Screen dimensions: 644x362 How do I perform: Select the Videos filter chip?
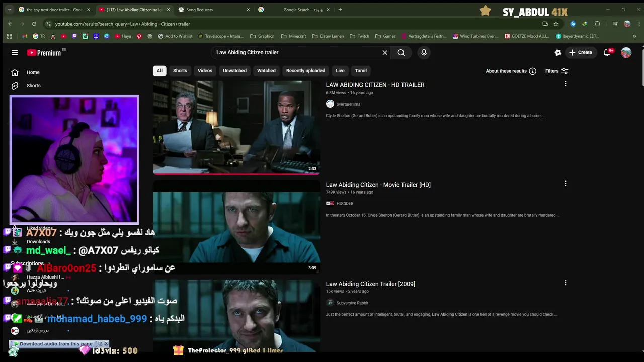pyautogui.click(x=205, y=71)
